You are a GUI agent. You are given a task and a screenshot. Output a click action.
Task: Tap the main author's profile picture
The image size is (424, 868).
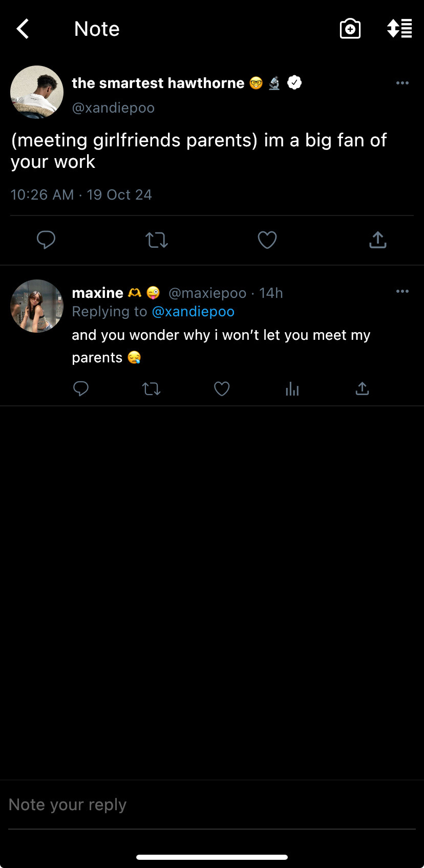(x=37, y=92)
